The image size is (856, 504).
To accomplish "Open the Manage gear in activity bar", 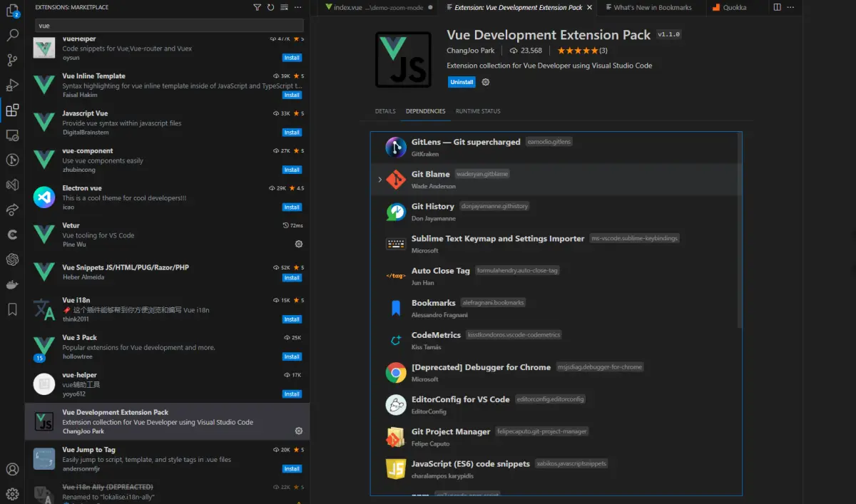I will pyautogui.click(x=12, y=493).
